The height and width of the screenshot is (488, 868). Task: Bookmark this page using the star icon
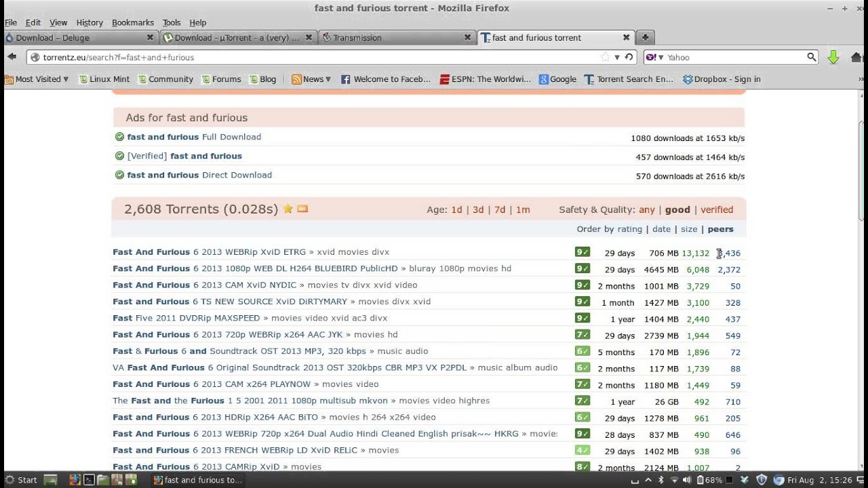click(x=605, y=57)
